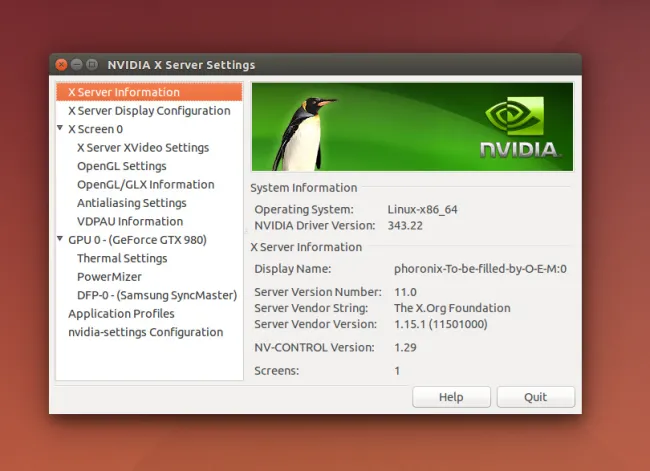This screenshot has width=650, height=471.
Task: Collapse the GPU 0 tree arrow
Action: 60,239
